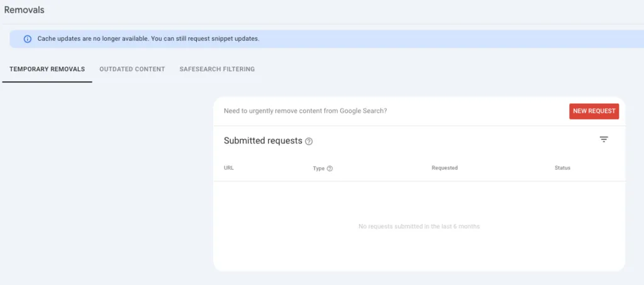Open the SafeSearch Filtering tab
The image size is (644, 285).
pos(217,69)
